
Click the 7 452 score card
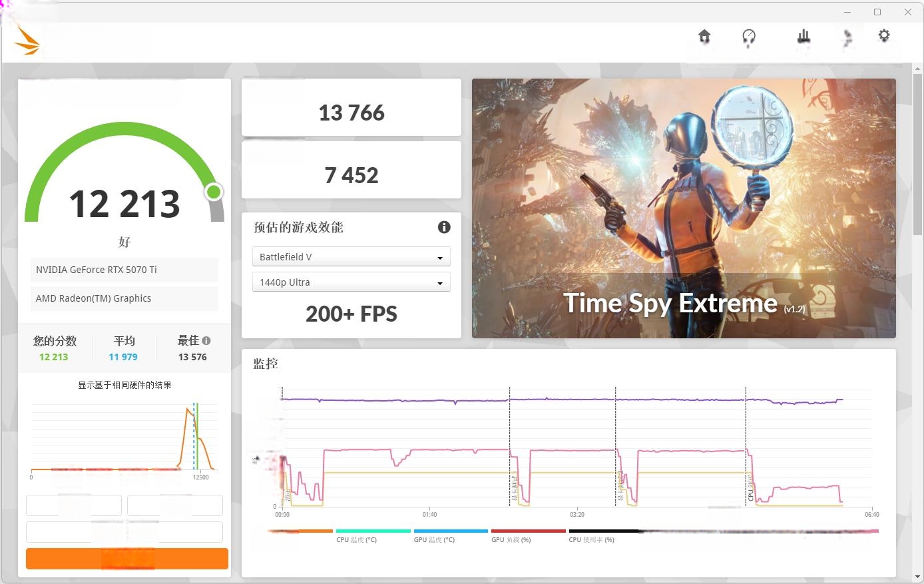pos(351,170)
